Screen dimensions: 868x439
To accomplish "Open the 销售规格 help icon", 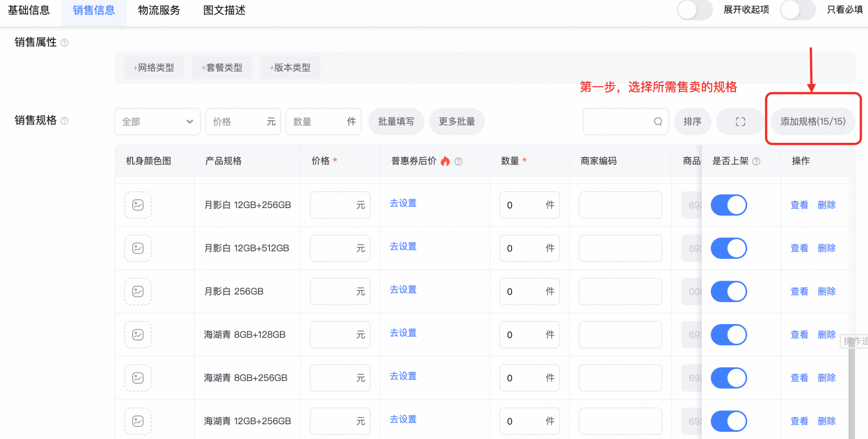I will pyautogui.click(x=64, y=121).
